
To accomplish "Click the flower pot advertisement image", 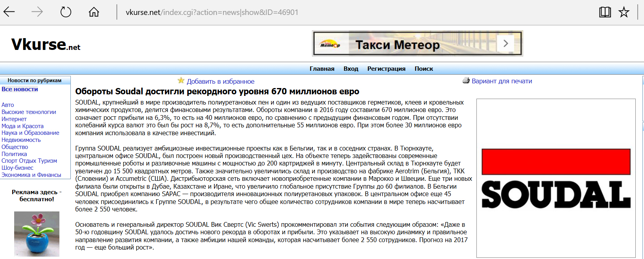I will point(37,234).
